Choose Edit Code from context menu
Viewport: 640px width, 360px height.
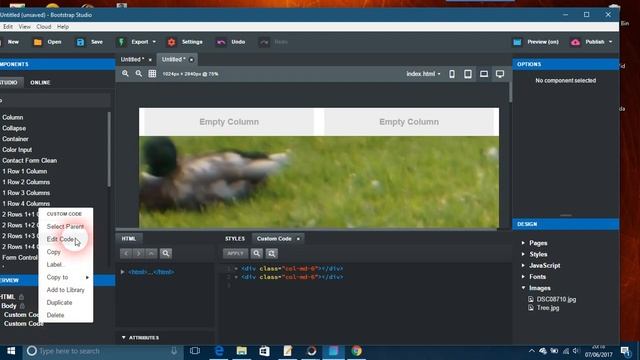coord(65,239)
